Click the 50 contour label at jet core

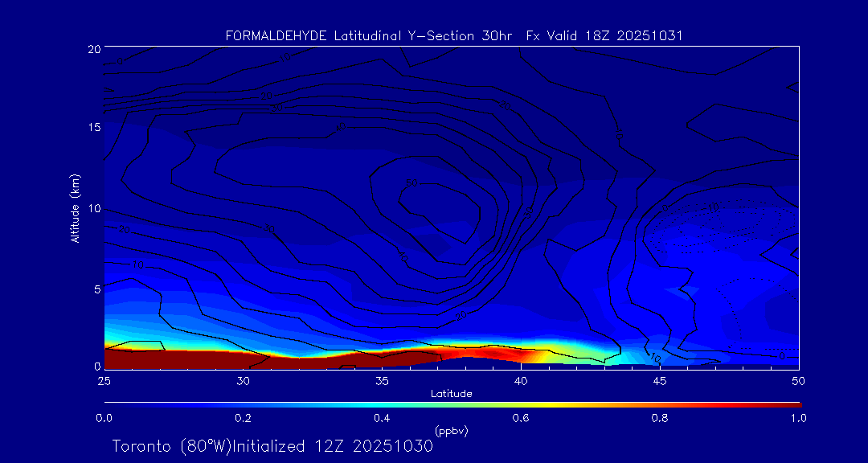point(411,184)
